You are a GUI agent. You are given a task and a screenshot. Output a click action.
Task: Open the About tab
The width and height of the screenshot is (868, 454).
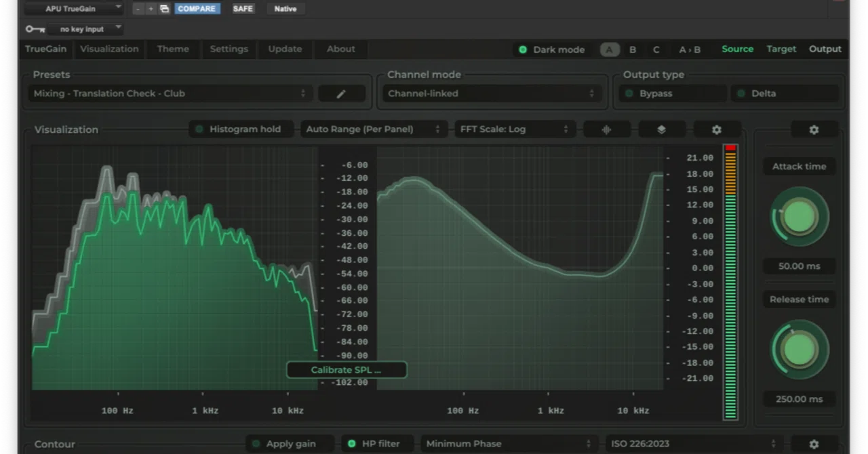(340, 49)
